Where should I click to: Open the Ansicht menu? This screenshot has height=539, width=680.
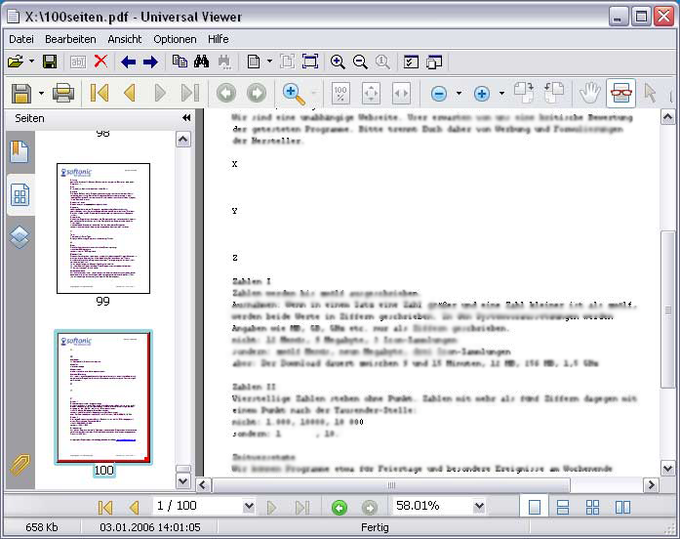[124, 39]
